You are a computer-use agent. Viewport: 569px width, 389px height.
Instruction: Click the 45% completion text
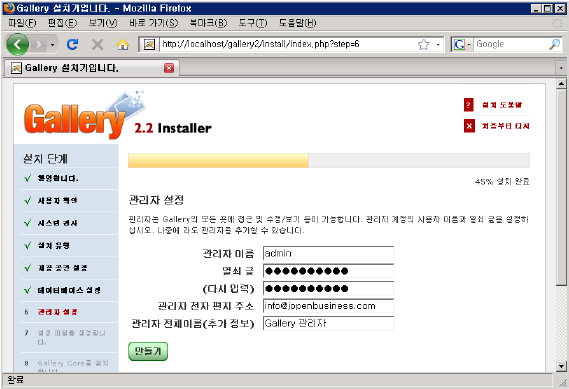point(502,181)
